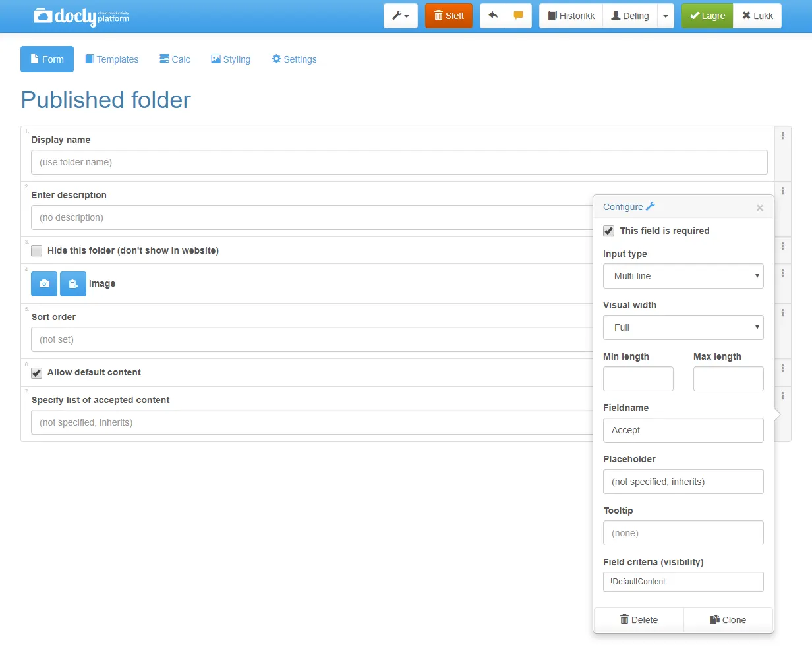Screen dimensions: 812x664
Task: Click the green Lagre save button
Action: (x=707, y=16)
